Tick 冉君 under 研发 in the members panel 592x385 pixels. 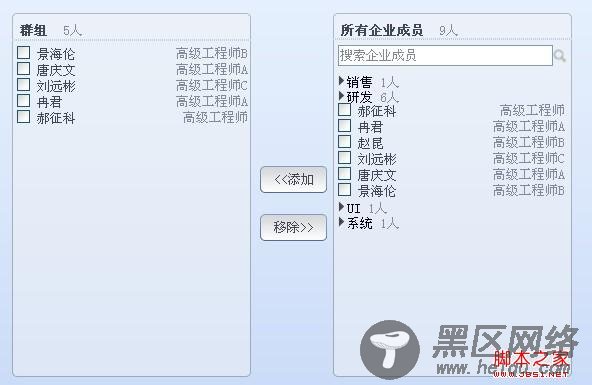coord(344,126)
